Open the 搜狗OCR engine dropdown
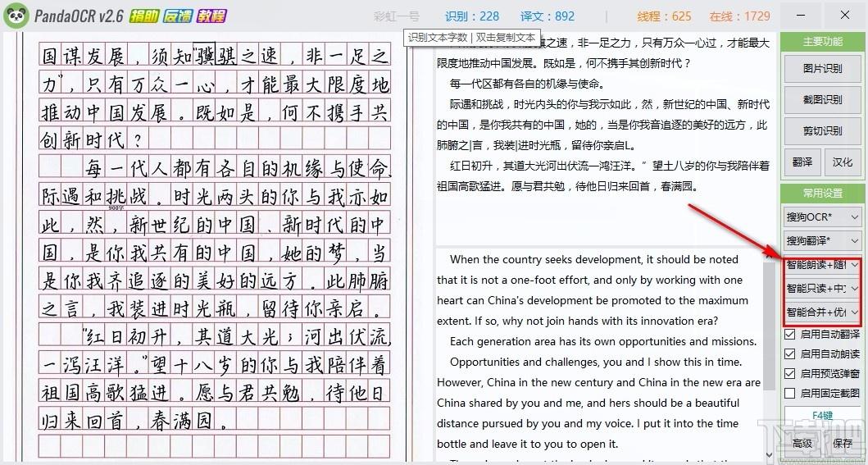Image resolution: width=868 pixels, height=465 pixels. click(823, 217)
